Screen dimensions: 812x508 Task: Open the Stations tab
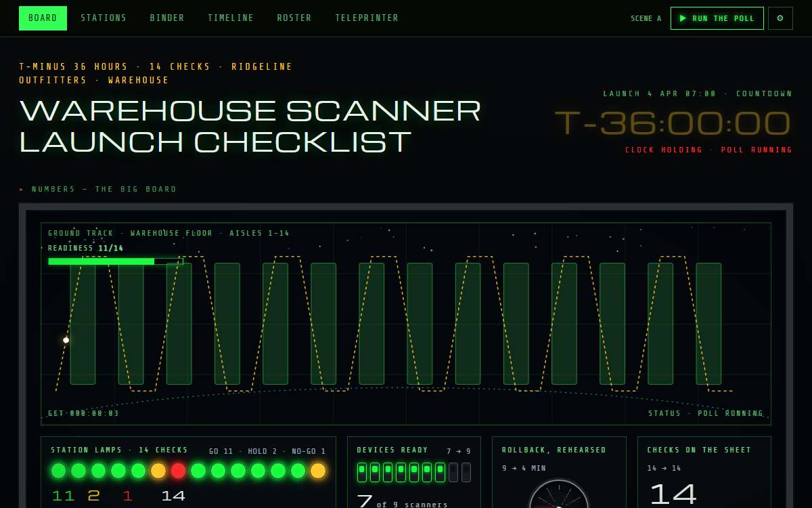[104, 18]
